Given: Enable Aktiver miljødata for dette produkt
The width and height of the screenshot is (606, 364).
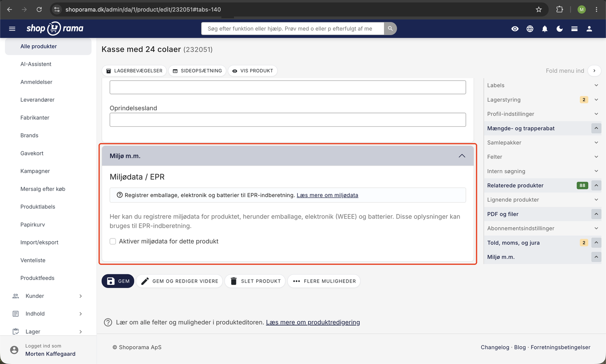Looking at the screenshot, I should tap(113, 242).
